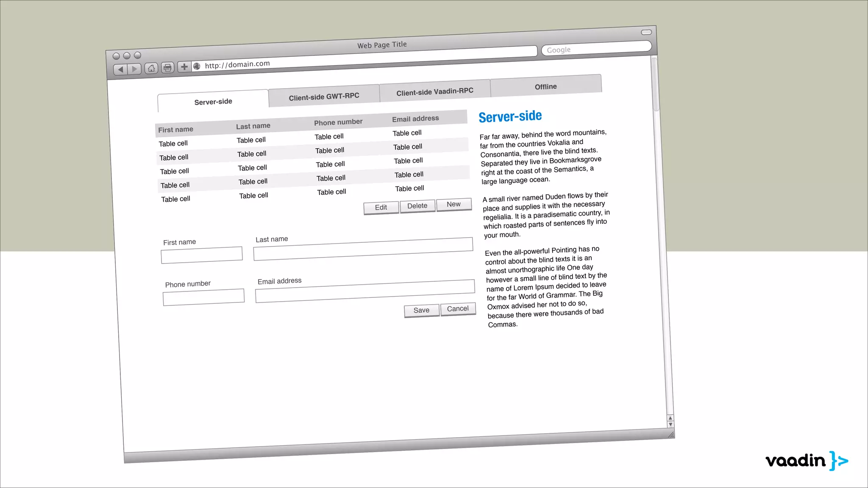Click the plus add-bookmark icon
The image size is (868, 488).
click(184, 67)
